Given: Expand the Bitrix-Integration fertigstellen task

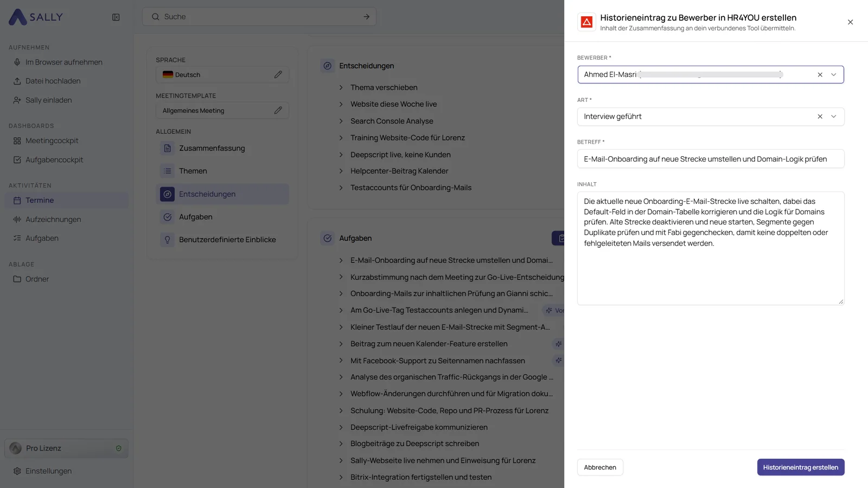Looking at the screenshot, I should 341,477.
